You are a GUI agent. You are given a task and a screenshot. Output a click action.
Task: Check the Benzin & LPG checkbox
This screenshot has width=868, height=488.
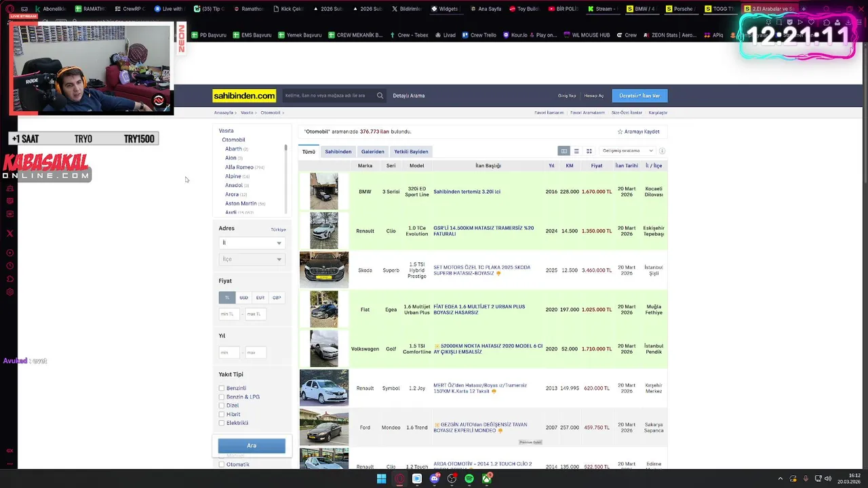click(x=221, y=397)
